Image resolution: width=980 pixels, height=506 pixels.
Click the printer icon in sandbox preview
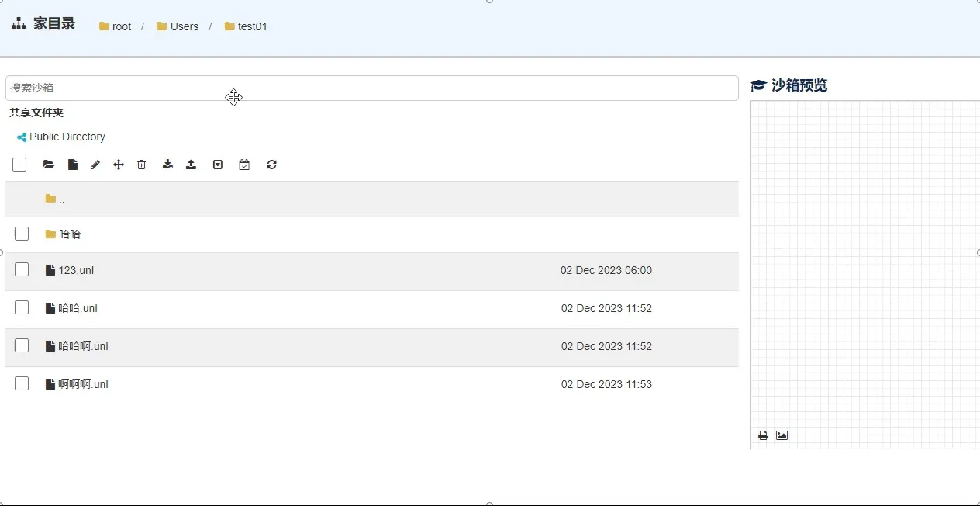[x=763, y=435]
